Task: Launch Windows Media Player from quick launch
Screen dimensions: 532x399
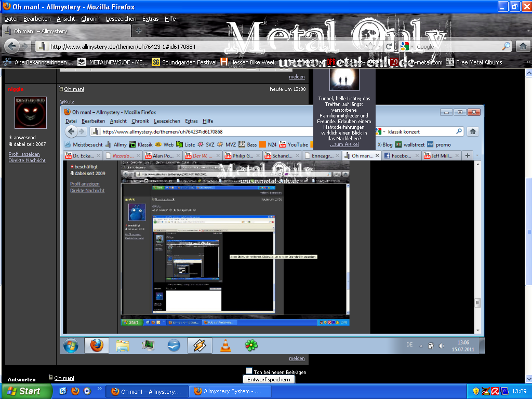Action: point(87,391)
